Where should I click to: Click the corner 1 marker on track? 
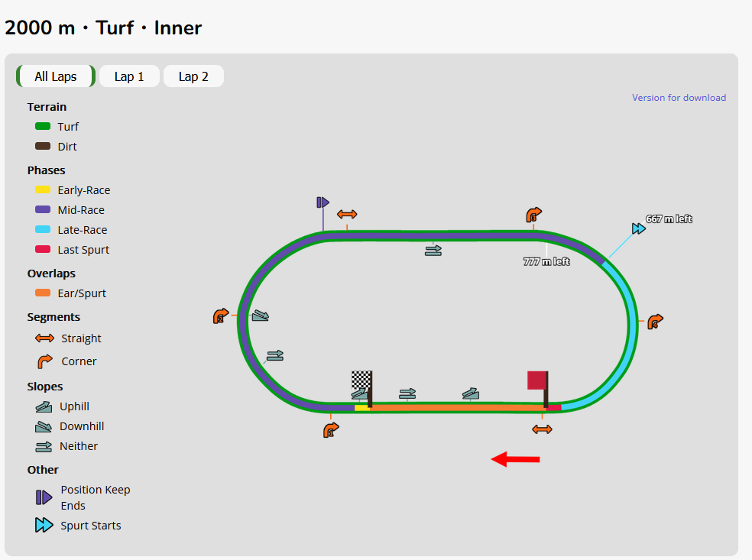[x=331, y=430]
